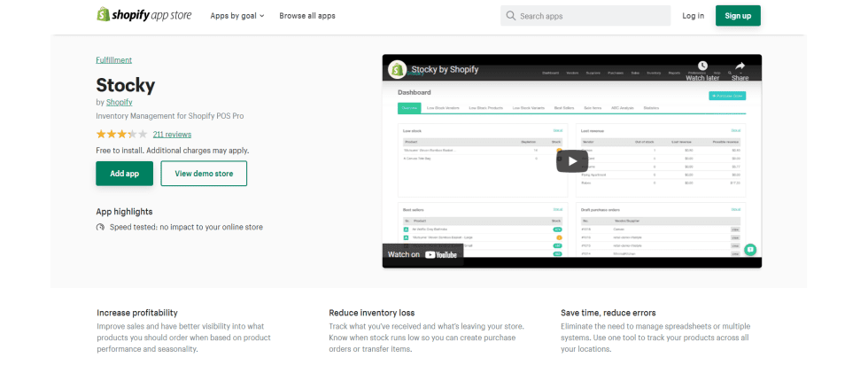The height and width of the screenshot is (381, 868).
Task: Click the Sign up button
Action: (x=738, y=16)
